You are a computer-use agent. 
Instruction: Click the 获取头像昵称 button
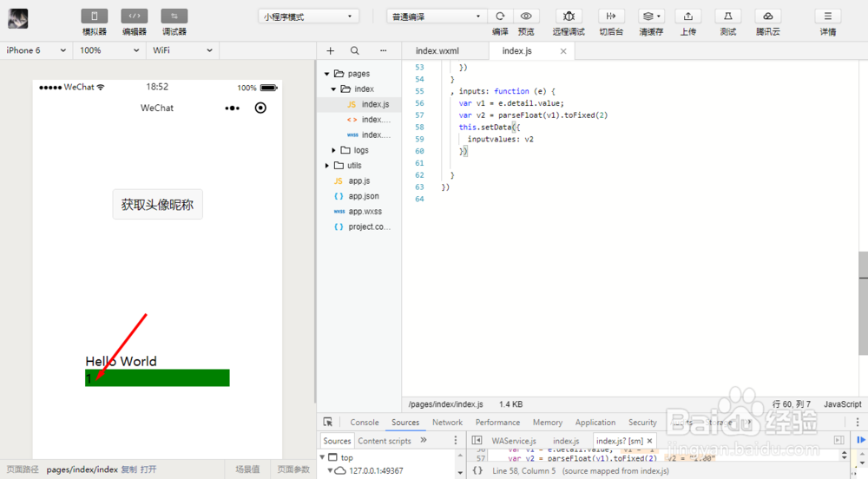[x=157, y=205]
